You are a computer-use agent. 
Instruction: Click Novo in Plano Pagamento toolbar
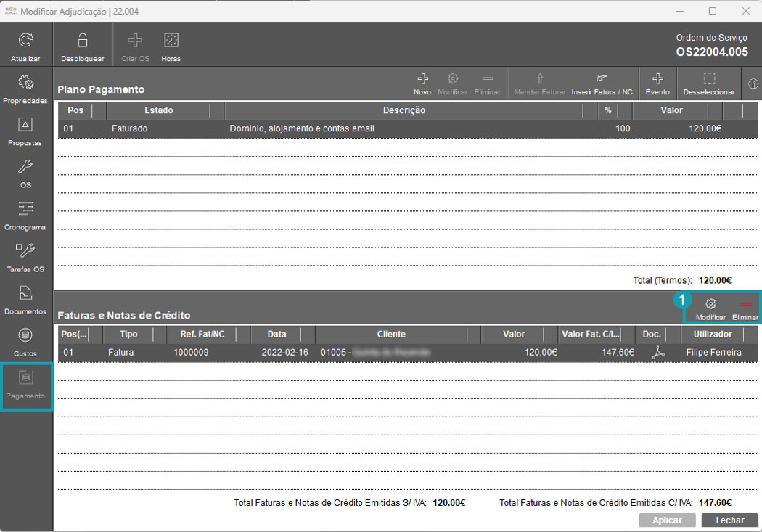coord(422,83)
